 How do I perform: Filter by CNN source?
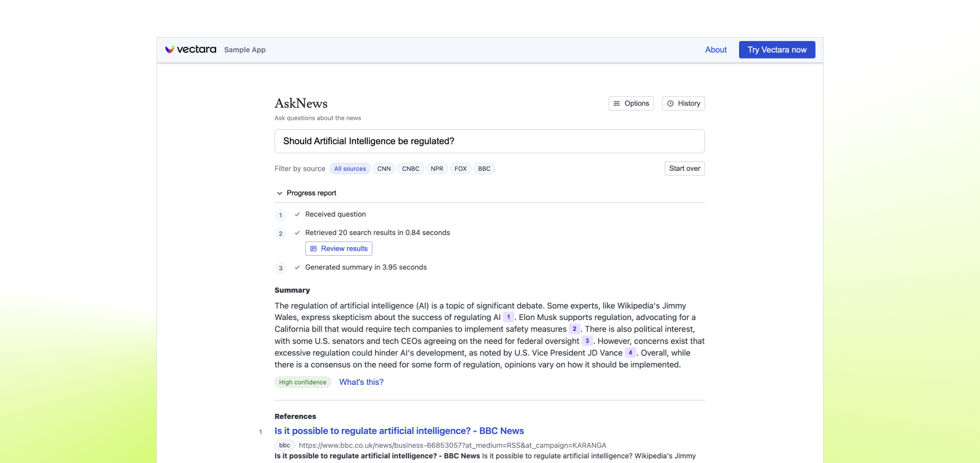click(x=384, y=169)
